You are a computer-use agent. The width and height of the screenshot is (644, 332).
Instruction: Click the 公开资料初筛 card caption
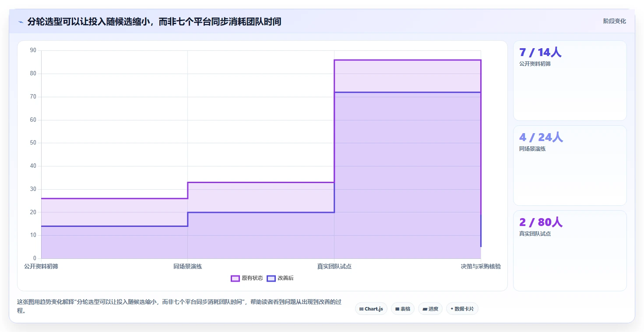[x=535, y=64]
